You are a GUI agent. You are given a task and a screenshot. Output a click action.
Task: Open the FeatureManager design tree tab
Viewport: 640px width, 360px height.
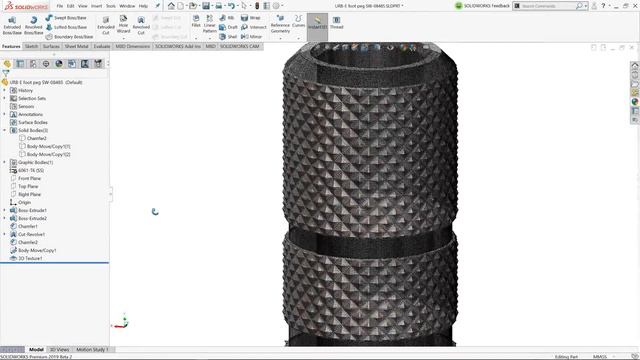click(7, 64)
